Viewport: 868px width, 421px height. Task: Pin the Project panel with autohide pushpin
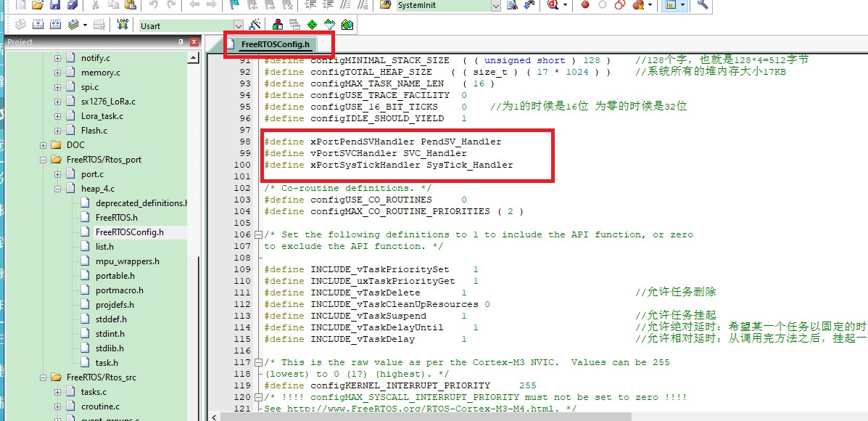pyautogui.click(x=181, y=42)
